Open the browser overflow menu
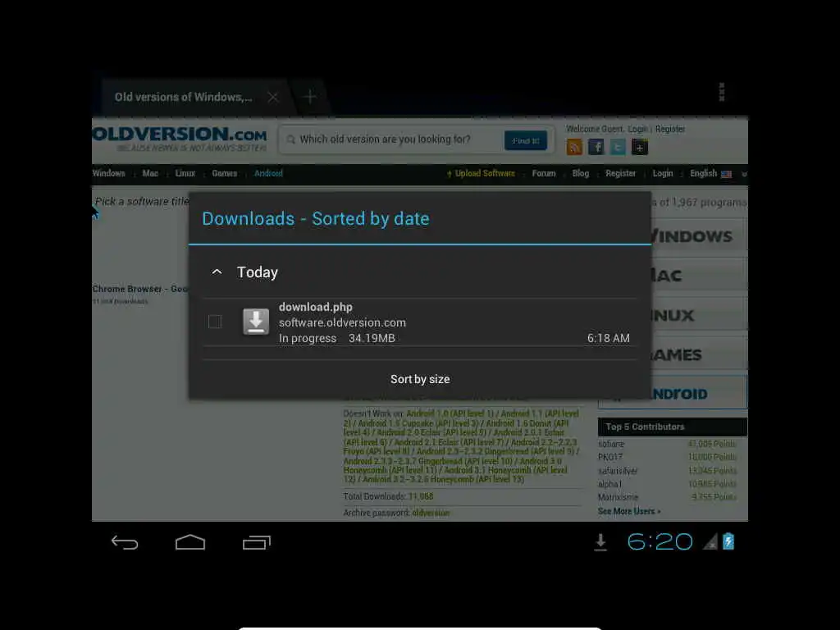Viewport: 840px width, 630px height. click(x=722, y=92)
